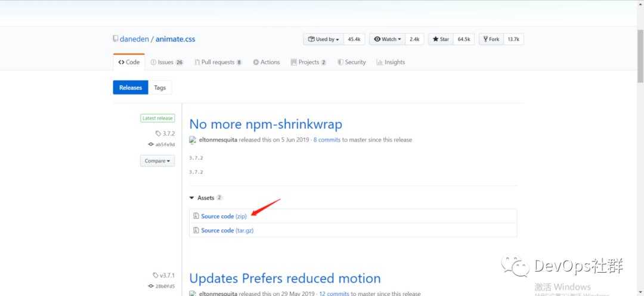
Task: Click the Projects count badge 2
Action: [324, 63]
